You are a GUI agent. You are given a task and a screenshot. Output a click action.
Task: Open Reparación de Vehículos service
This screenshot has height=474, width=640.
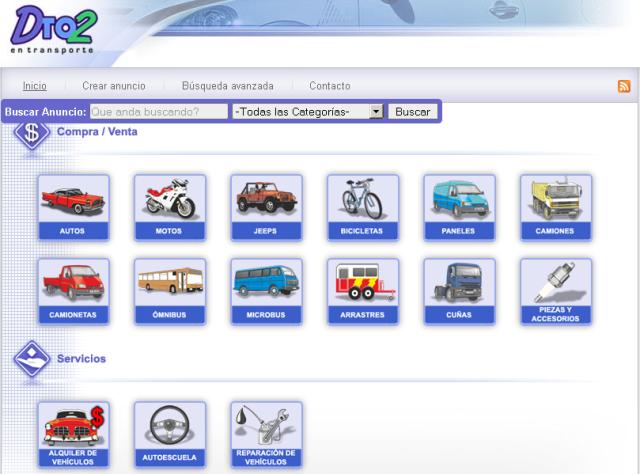(266, 434)
